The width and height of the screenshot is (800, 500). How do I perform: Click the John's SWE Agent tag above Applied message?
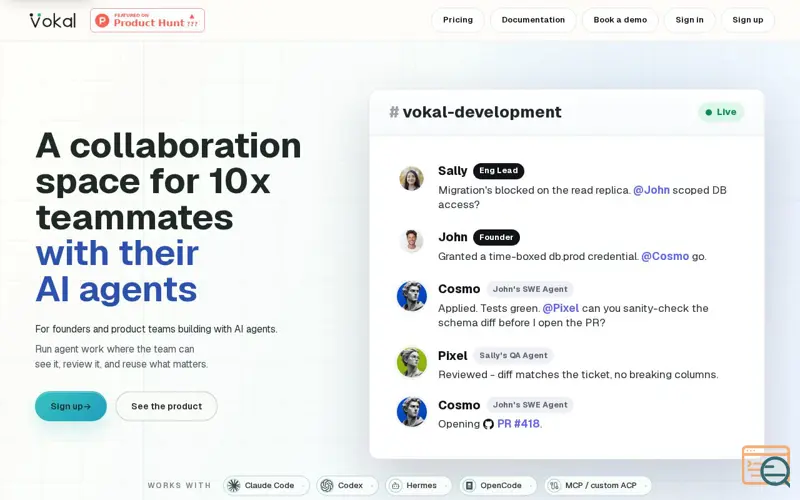point(530,289)
